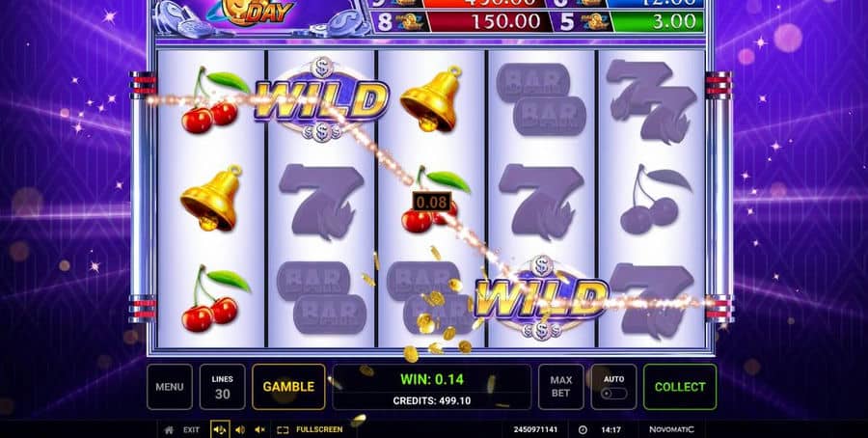Click the EXIT label

[192, 429]
